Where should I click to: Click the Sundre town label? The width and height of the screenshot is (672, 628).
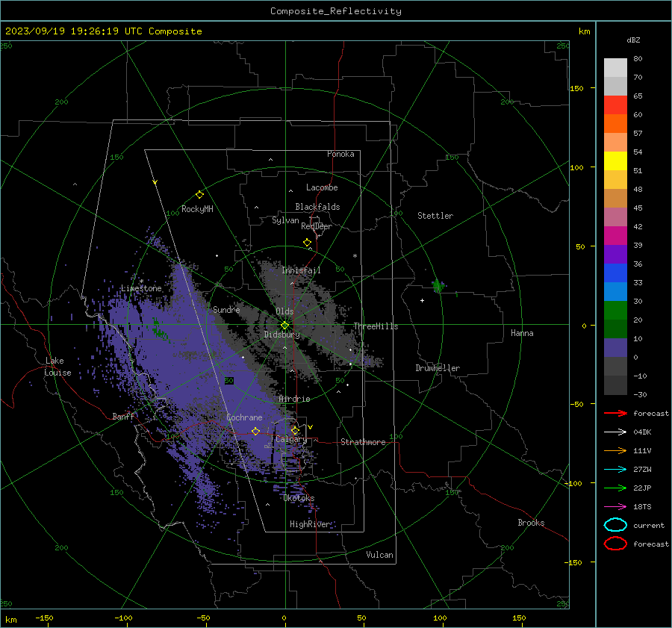(x=226, y=309)
